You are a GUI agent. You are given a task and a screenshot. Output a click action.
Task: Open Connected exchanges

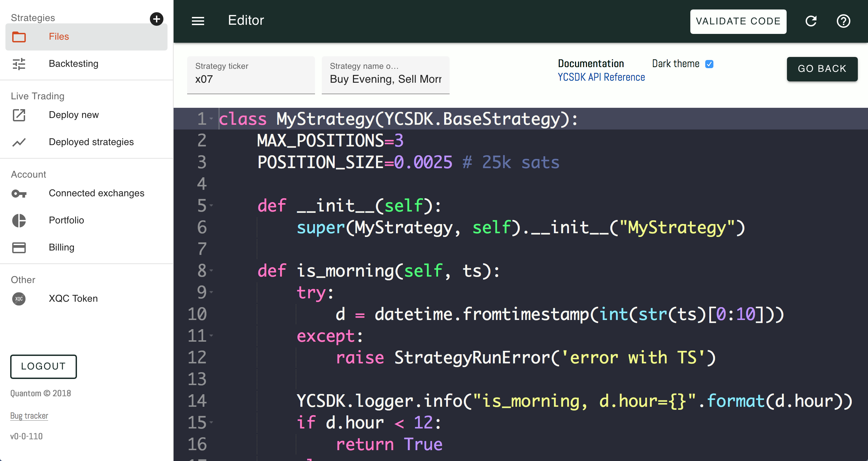tap(86, 193)
